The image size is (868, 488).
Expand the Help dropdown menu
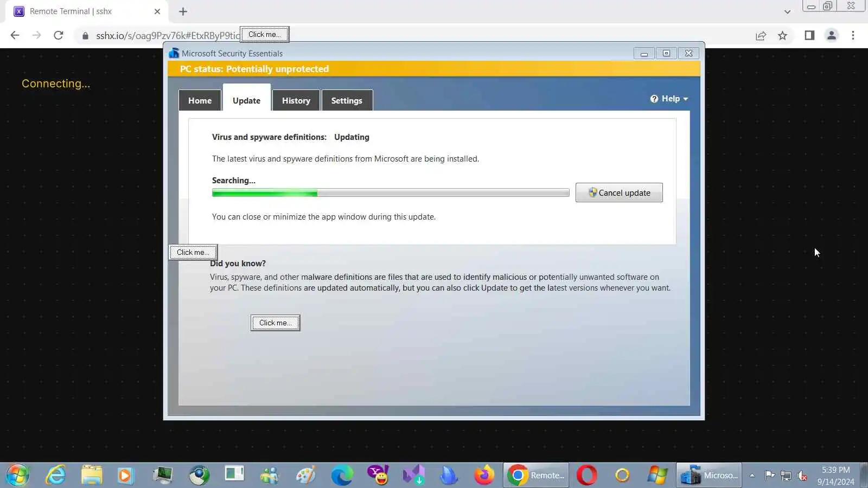(669, 99)
